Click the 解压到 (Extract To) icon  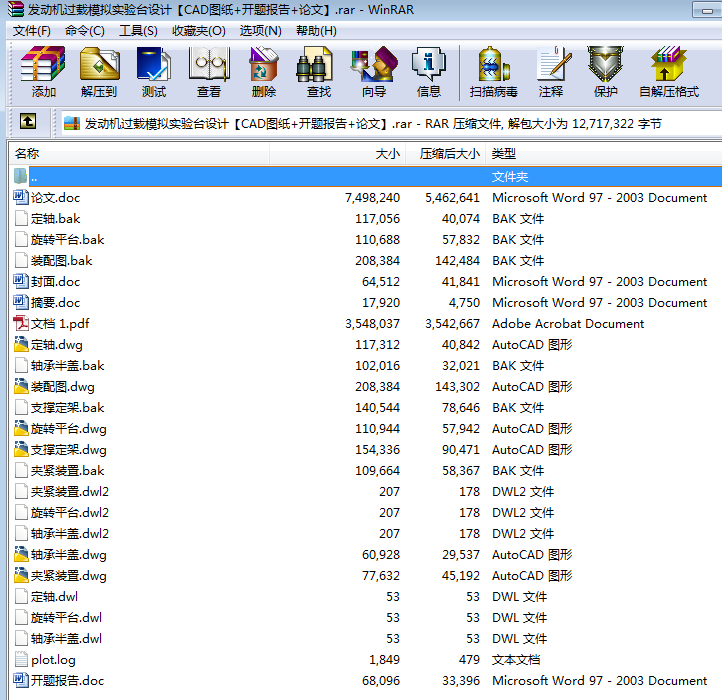pos(99,72)
